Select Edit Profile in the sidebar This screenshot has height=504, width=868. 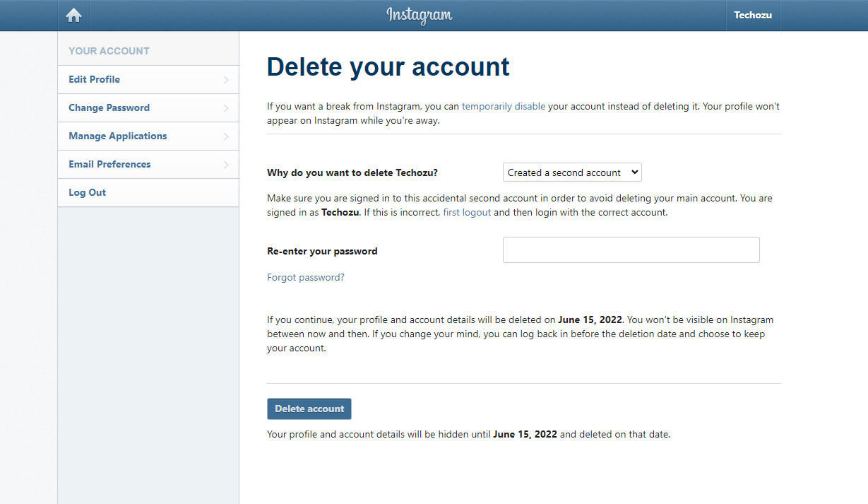point(94,79)
